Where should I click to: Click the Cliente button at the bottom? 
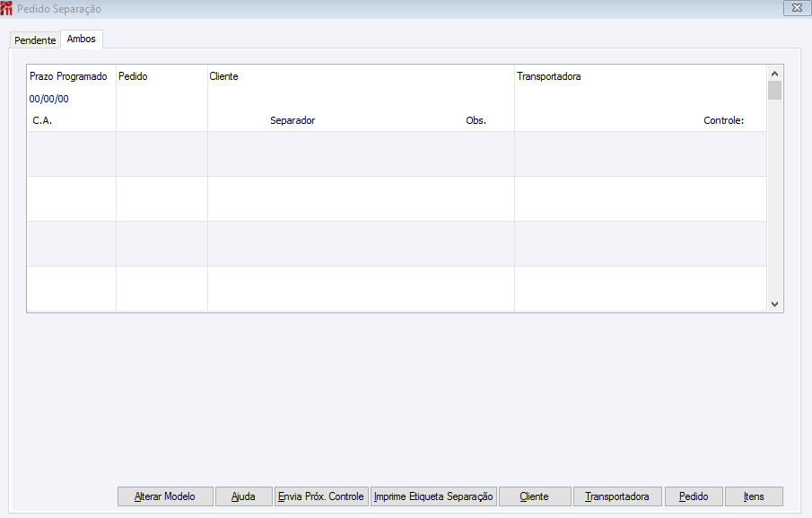pyautogui.click(x=535, y=496)
